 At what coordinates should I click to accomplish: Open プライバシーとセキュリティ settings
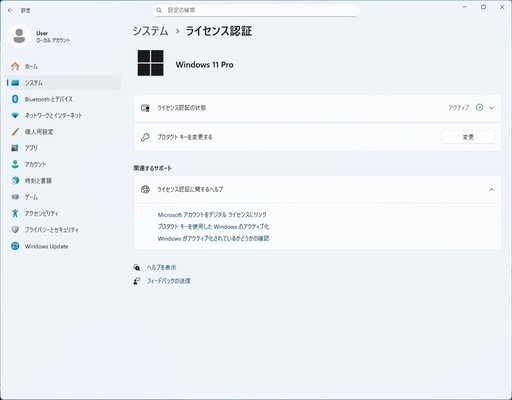pos(64,230)
